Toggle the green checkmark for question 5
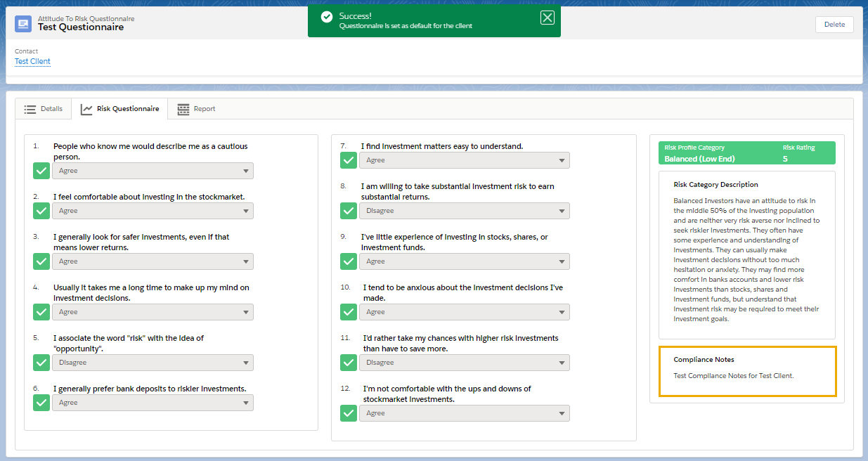Image resolution: width=868 pixels, height=461 pixels. point(41,363)
